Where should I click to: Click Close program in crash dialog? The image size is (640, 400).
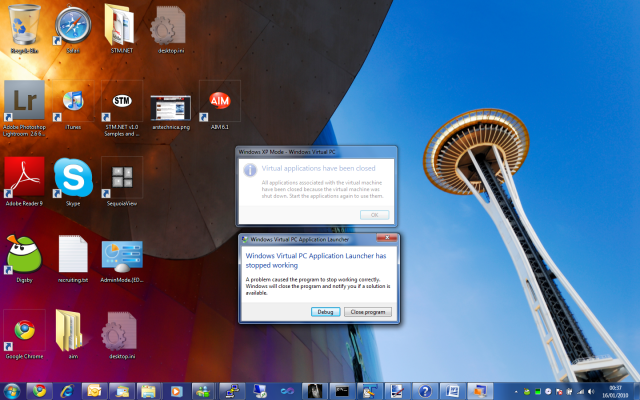[x=367, y=312]
